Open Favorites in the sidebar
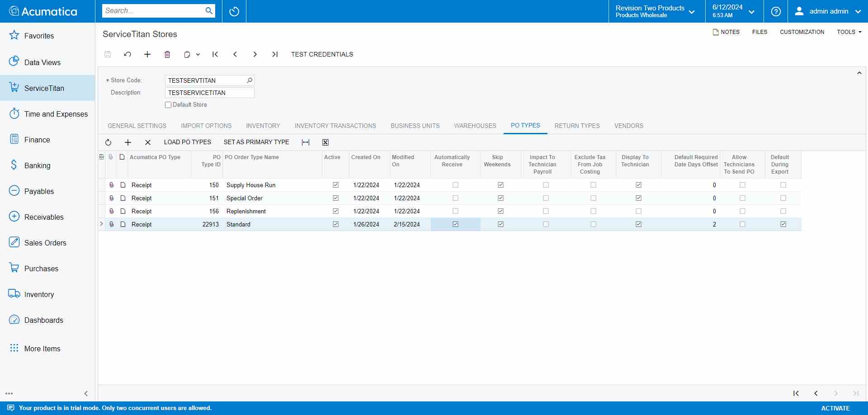This screenshot has height=415, width=868. (47, 36)
